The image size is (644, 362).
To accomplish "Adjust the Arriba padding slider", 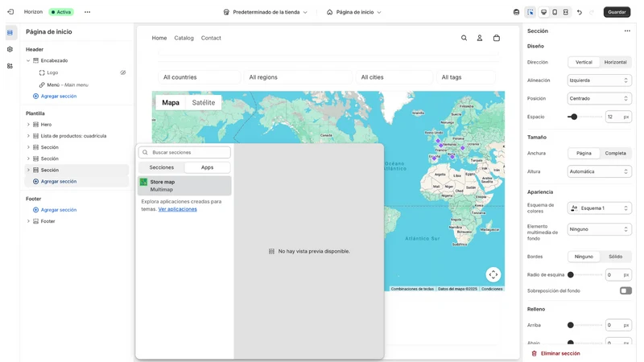I will [x=571, y=325].
